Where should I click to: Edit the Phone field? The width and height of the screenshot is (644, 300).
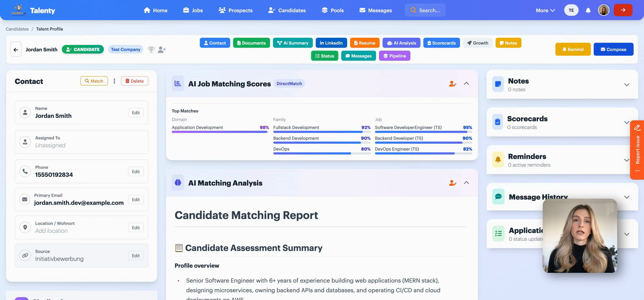click(136, 171)
